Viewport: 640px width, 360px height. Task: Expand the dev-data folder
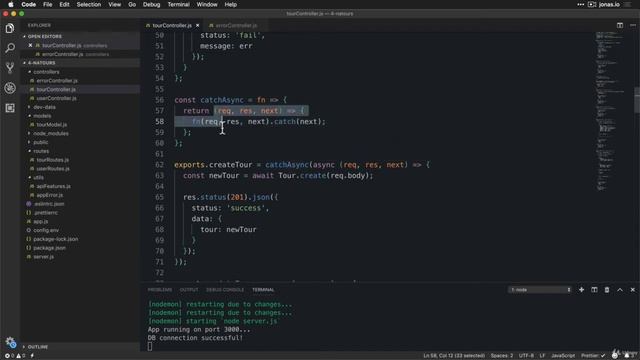tap(44, 107)
